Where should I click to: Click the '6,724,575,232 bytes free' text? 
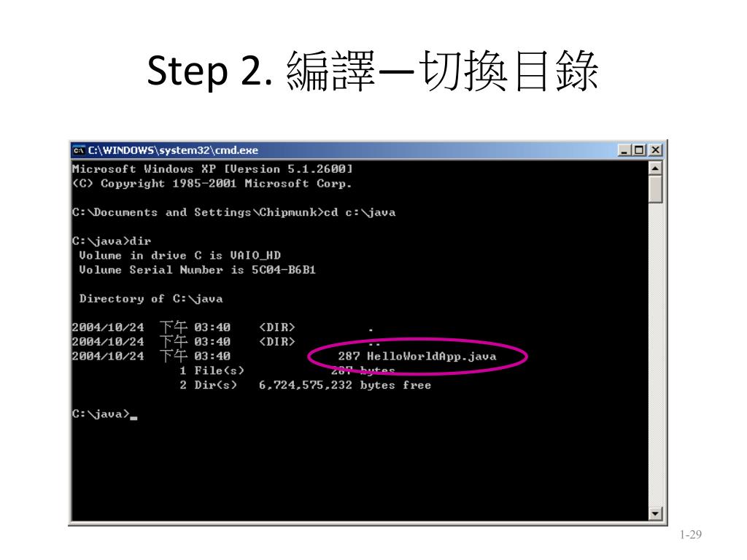click(x=345, y=385)
